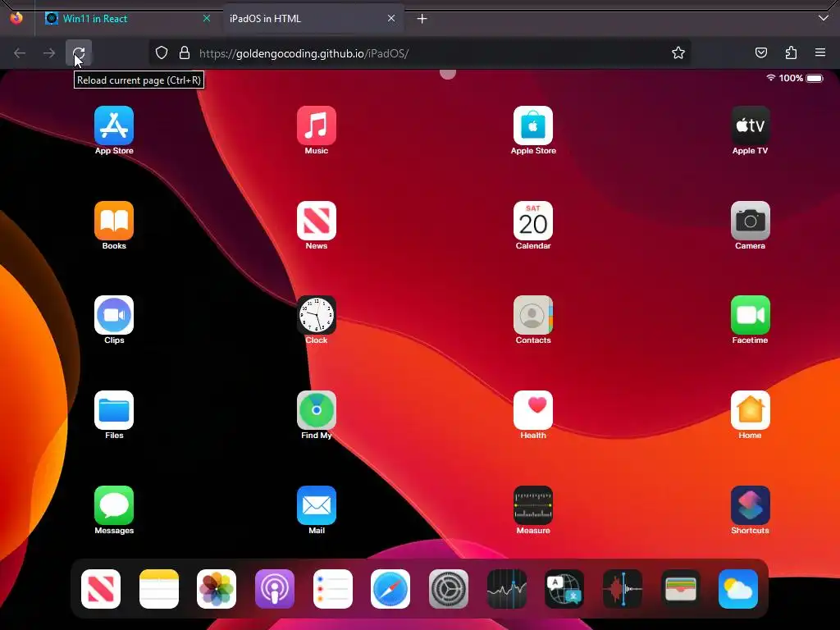
Task: Close the iPadOS in HTML tab
Action: 391,18
